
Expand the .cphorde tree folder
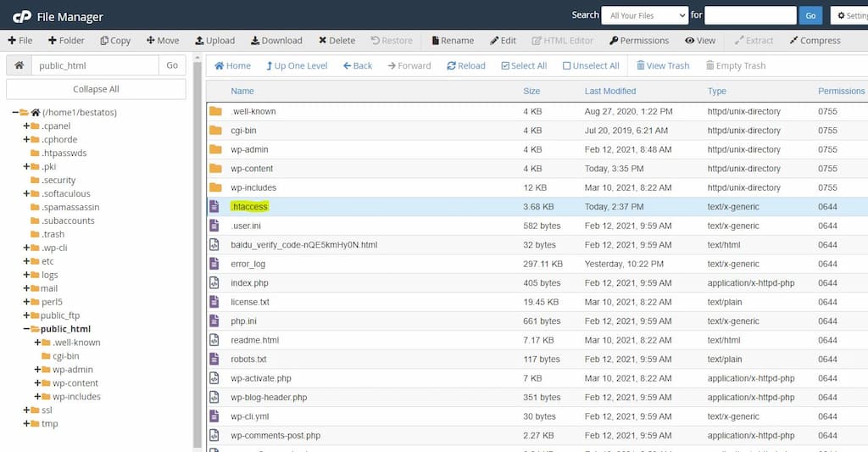[26, 140]
